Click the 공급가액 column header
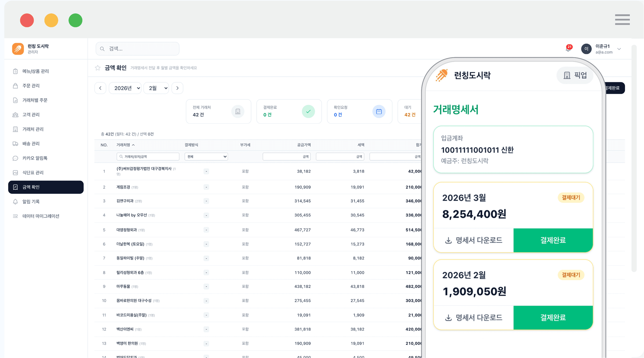This screenshot has height=358, width=644. tap(304, 145)
